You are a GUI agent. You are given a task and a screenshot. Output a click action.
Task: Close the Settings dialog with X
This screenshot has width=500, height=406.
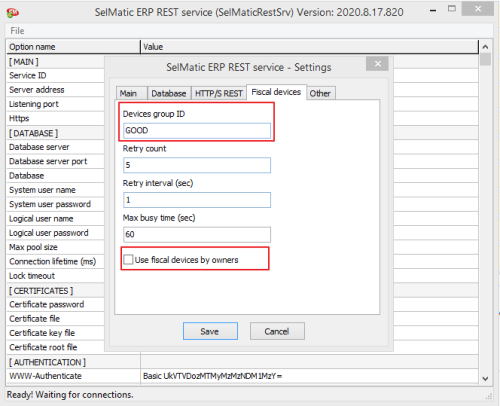point(377,64)
